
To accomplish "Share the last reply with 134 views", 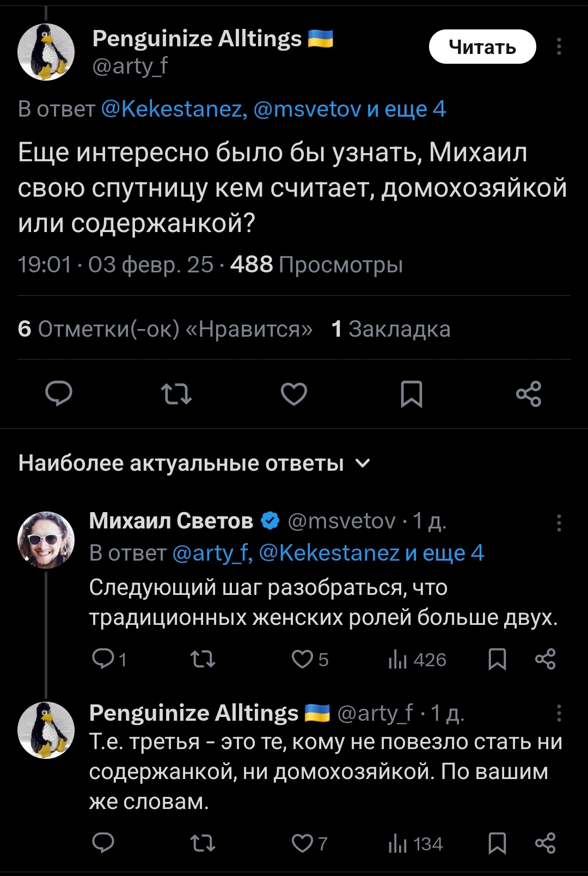I will tap(545, 843).
